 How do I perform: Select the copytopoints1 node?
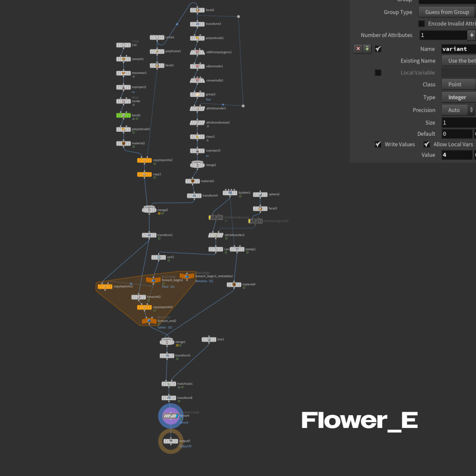coord(105,286)
